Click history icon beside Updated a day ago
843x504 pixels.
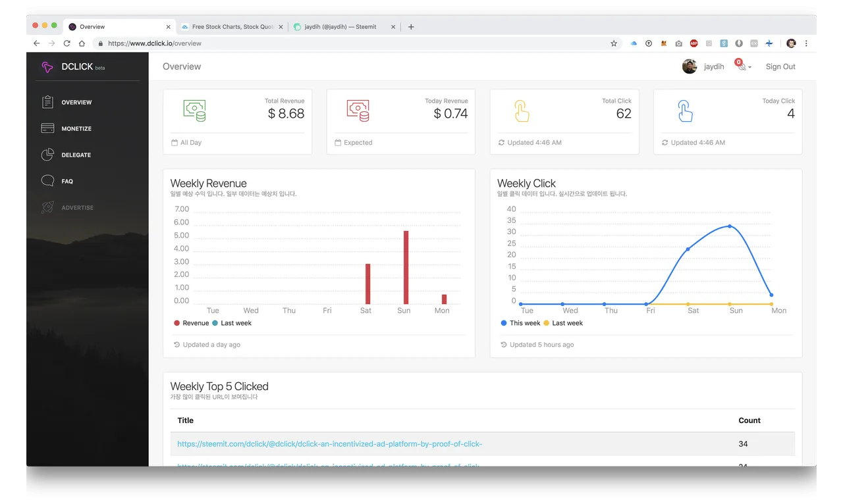(x=177, y=344)
